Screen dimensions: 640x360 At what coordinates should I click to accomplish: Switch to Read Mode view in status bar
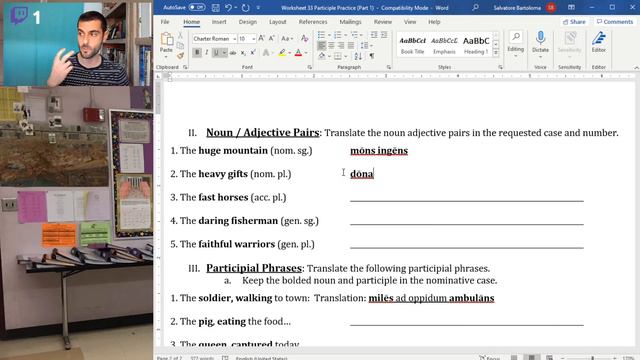coord(514,358)
